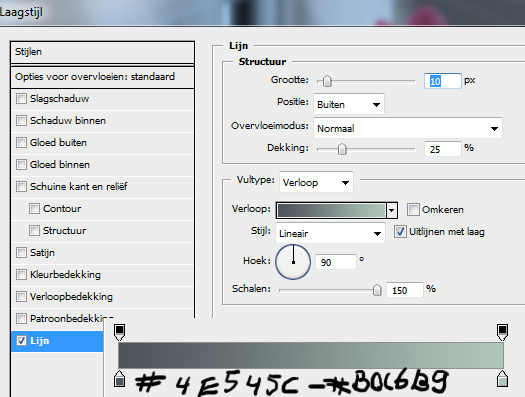Select the Slagschaduw effect row label

click(x=60, y=99)
